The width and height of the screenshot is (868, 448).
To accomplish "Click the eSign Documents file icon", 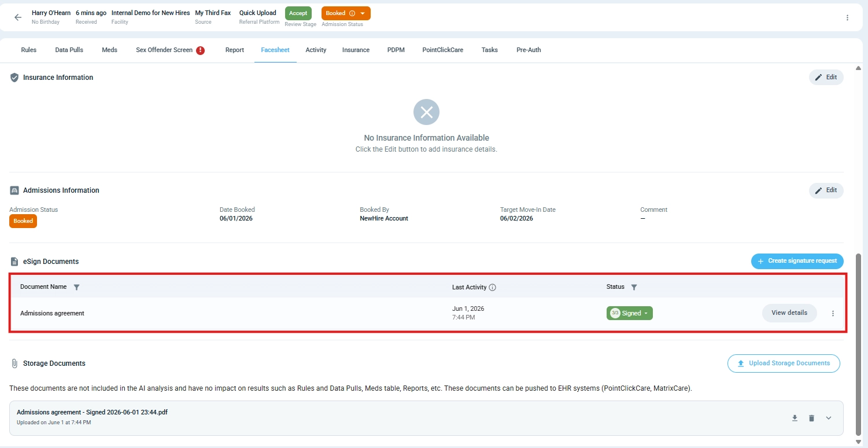I will pos(14,262).
